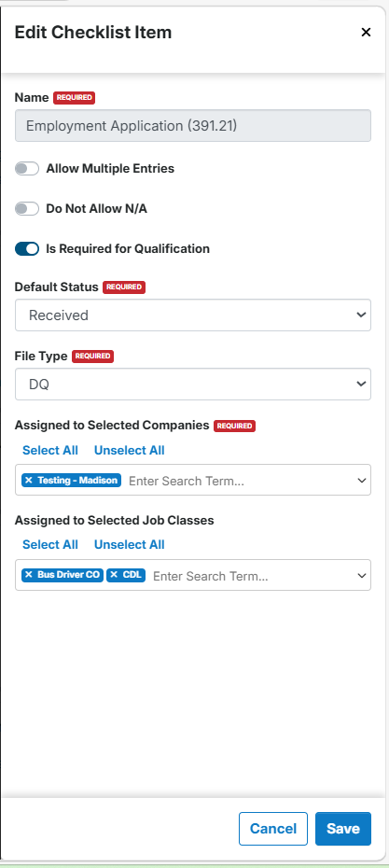Viewport: 389px width, 868px height.
Task: Unselect All under Assigned to Selected Job Classes
Action: [x=129, y=544]
